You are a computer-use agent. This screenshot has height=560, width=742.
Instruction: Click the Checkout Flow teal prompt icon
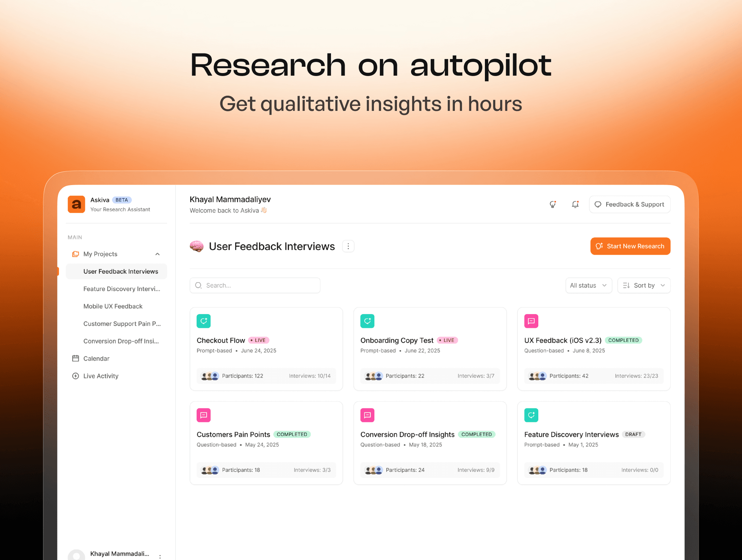point(204,321)
